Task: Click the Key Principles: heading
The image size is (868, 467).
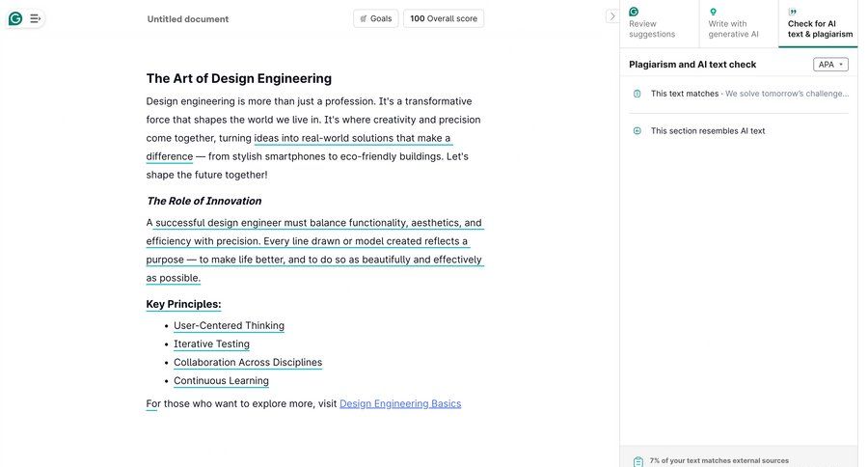Action: point(184,304)
